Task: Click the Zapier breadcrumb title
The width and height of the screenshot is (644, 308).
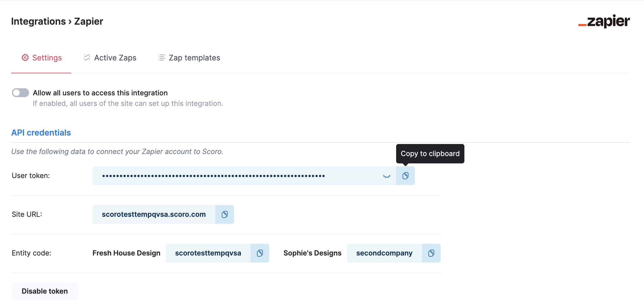Action: click(x=88, y=21)
